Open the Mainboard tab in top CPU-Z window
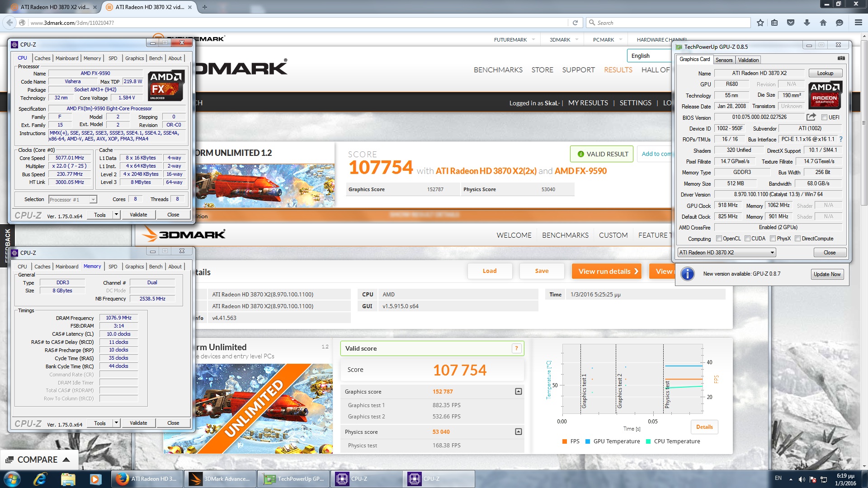The height and width of the screenshot is (488, 868). point(67,58)
